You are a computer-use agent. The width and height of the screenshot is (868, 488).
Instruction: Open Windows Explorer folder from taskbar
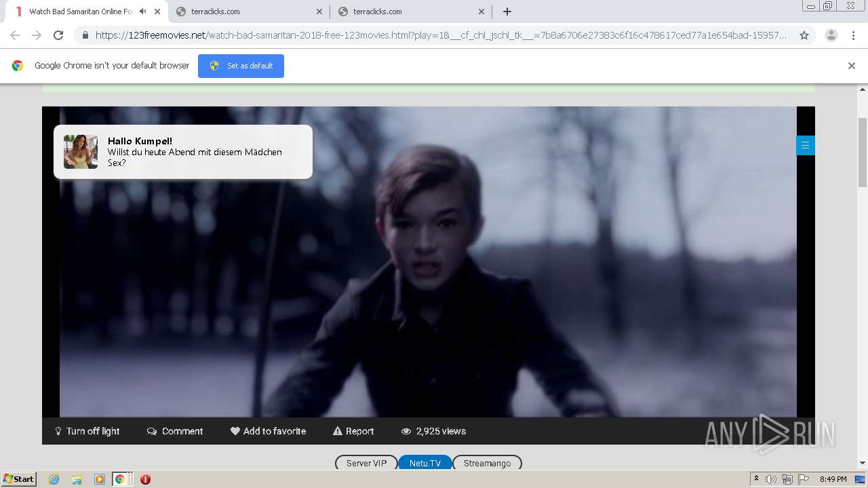coord(77,479)
